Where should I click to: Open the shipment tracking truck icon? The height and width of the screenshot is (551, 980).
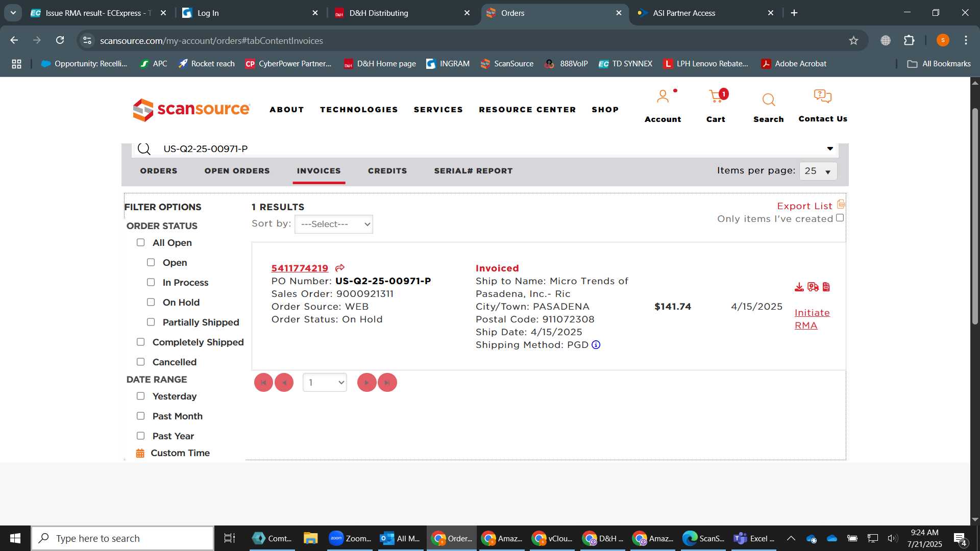point(813,287)
